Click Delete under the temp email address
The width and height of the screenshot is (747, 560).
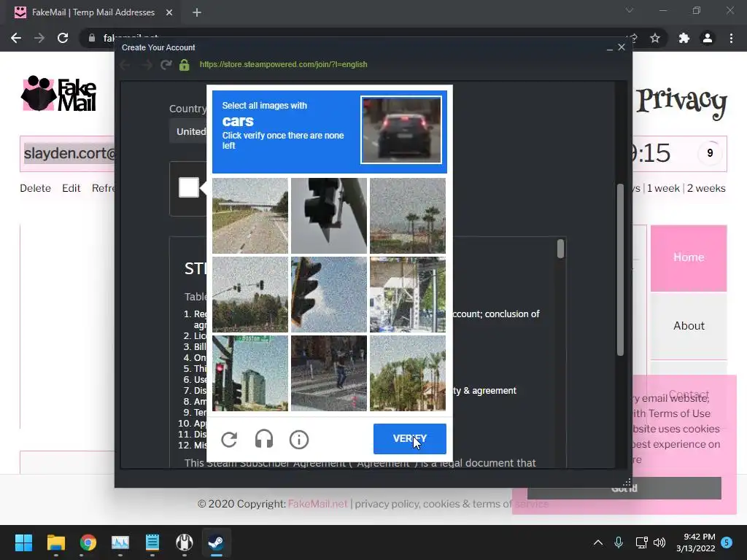click(35, 188)
